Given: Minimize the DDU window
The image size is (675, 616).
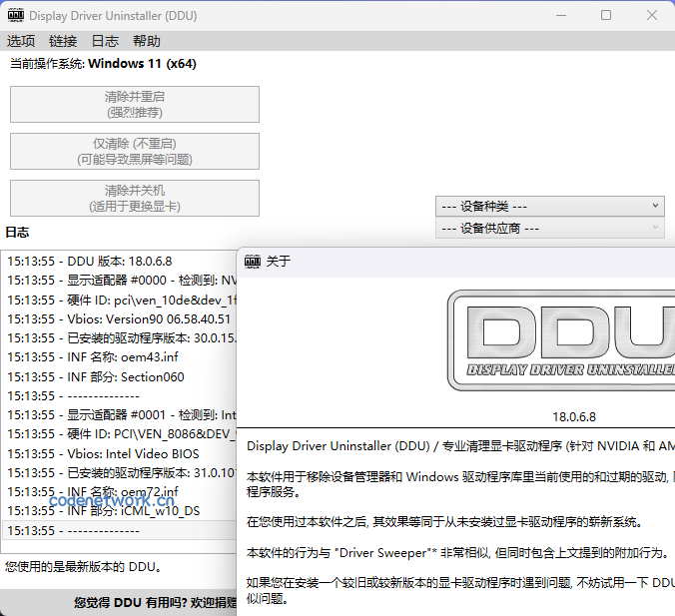Looking at the screenshot, I should click(x=561, y=16).
